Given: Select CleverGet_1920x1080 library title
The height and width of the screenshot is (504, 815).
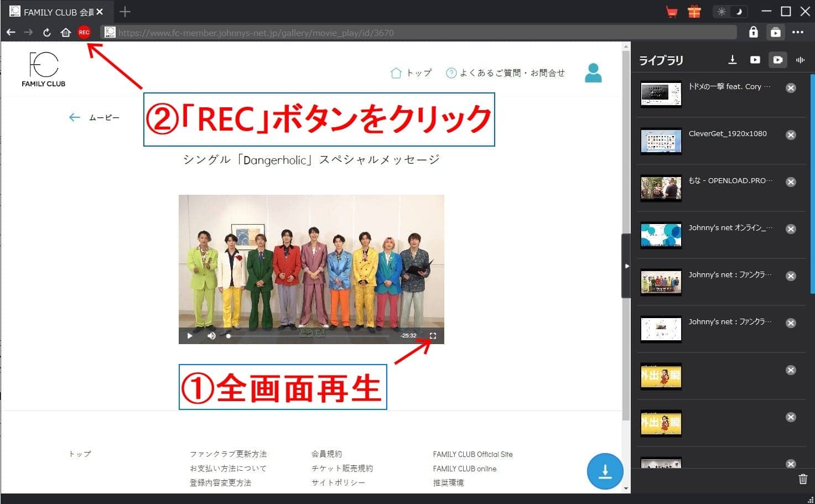Looking at the screenshot, I should (x=728, y=133).
